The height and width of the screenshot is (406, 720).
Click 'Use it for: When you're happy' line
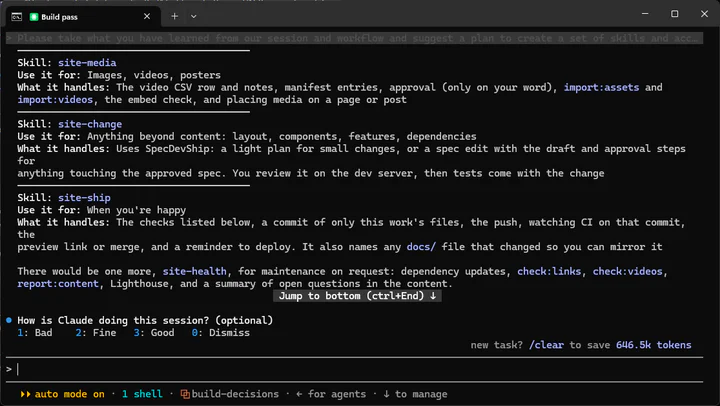102,210
